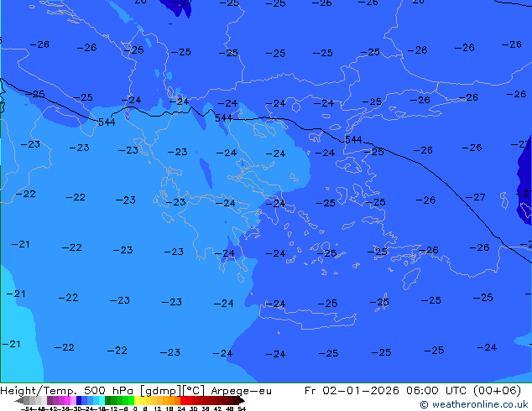Click the westernmost '544' contour label

tap(107, 122)
